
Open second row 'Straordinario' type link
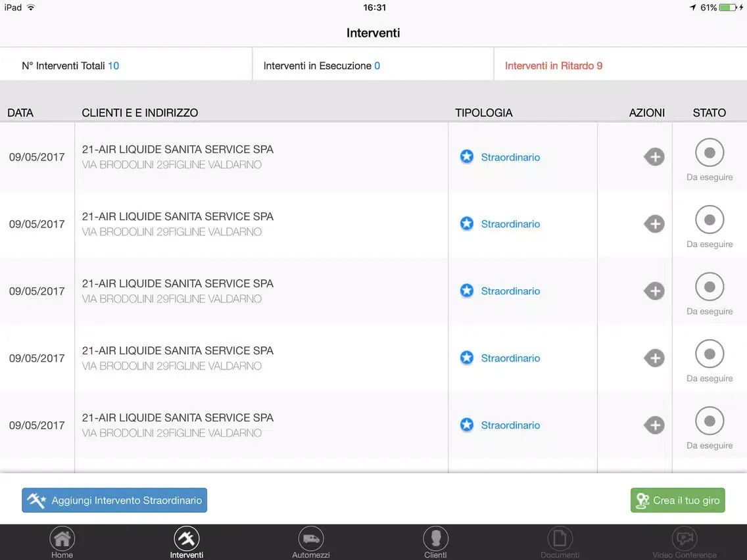pyautogui.click(x=510, y=224)
